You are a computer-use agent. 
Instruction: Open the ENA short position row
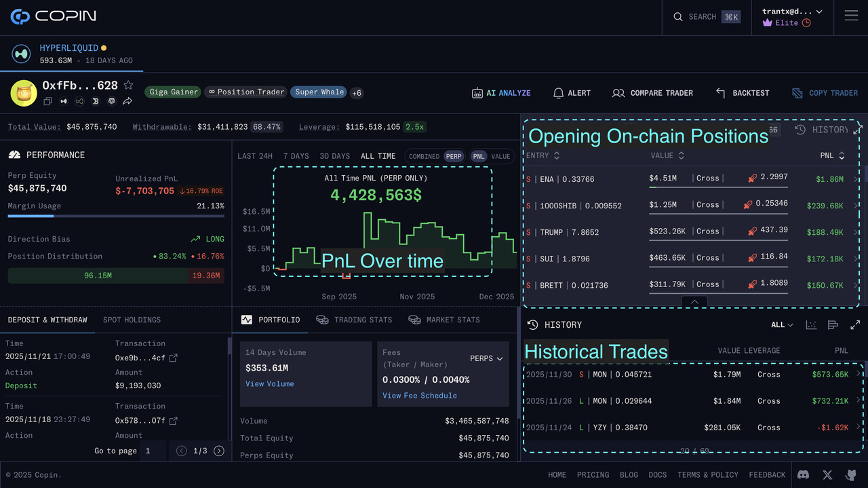pos(690,179)
